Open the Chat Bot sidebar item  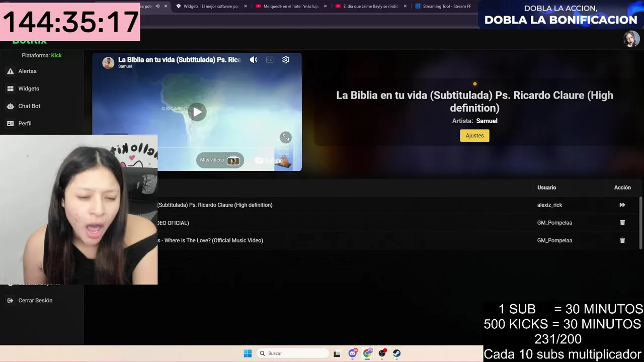(29, 106)
